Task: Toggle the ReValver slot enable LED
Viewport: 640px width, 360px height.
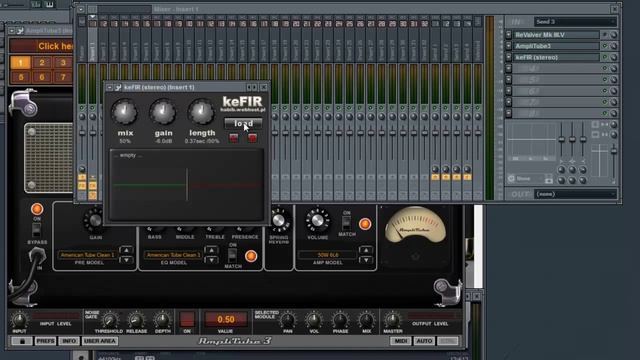Action: pyautogui.click(x=605, y=35)
